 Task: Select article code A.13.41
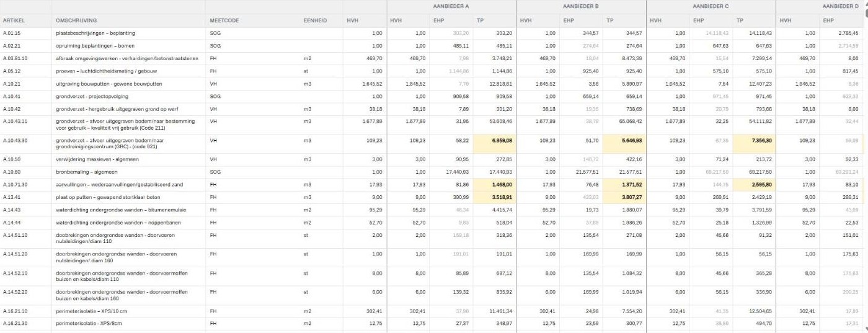[x=11, y=197]
